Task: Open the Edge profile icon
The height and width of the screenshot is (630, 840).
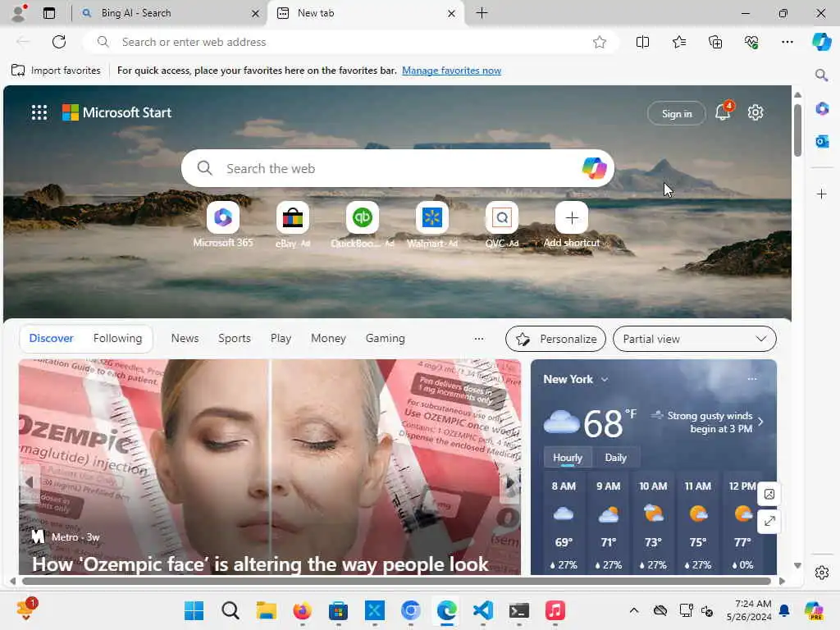Action: (x=19, y=13)
